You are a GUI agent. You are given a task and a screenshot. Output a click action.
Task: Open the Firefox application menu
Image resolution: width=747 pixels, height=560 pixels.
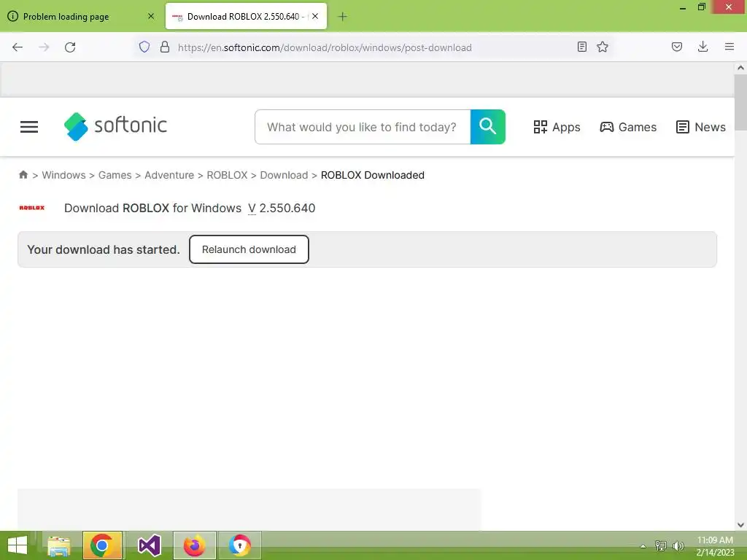pos(729,47)
